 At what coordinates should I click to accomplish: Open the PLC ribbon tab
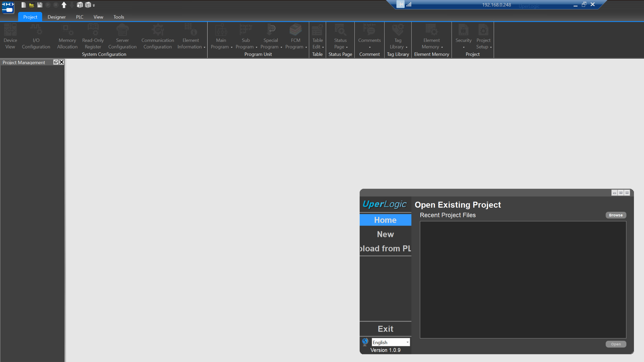pos(80,17)
